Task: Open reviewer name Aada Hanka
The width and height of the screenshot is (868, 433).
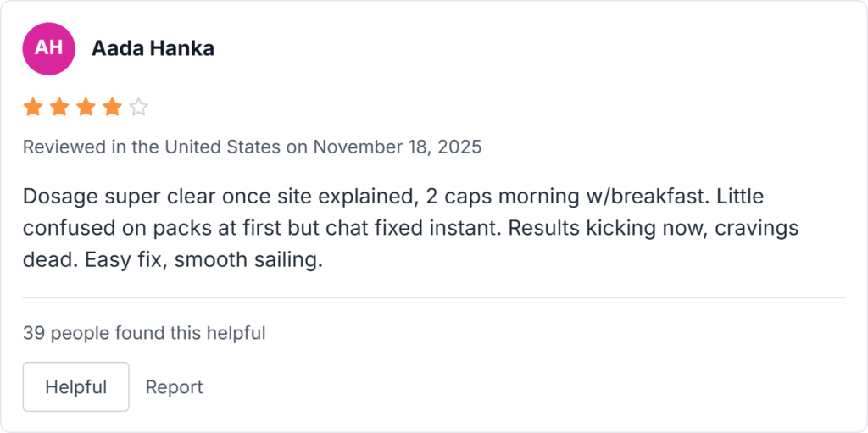Action: pyautogui.click(x=153, y=48)
